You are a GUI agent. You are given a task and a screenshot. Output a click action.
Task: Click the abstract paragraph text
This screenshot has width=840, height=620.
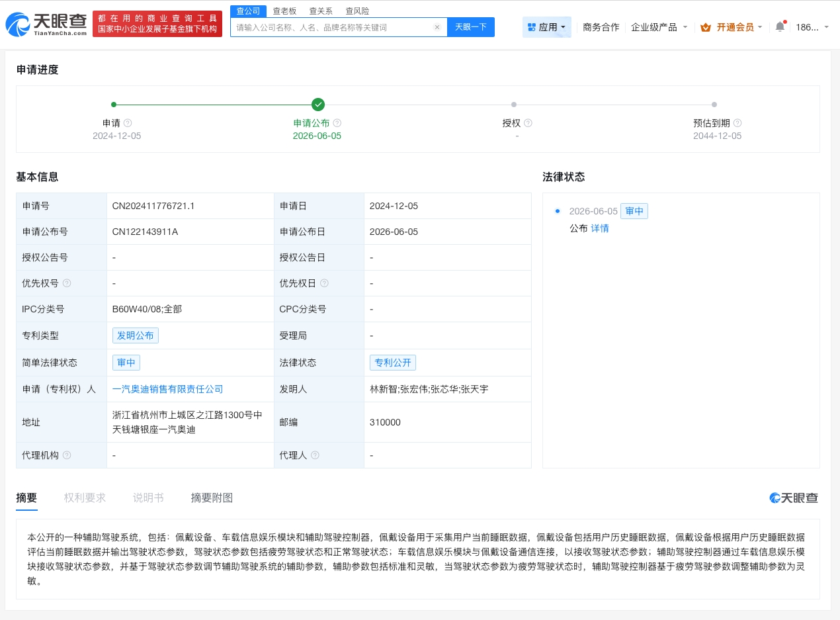point(417,559)
